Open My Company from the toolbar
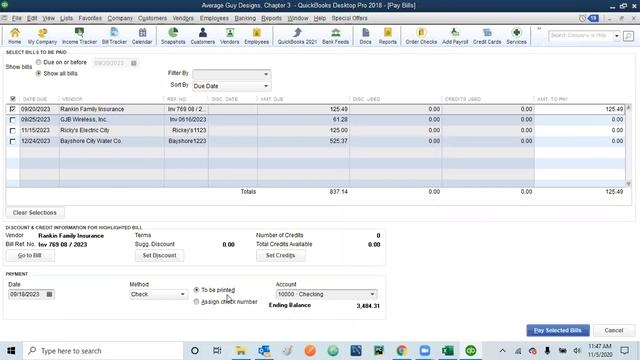640x360 pixels. click(x=42, y=36)
